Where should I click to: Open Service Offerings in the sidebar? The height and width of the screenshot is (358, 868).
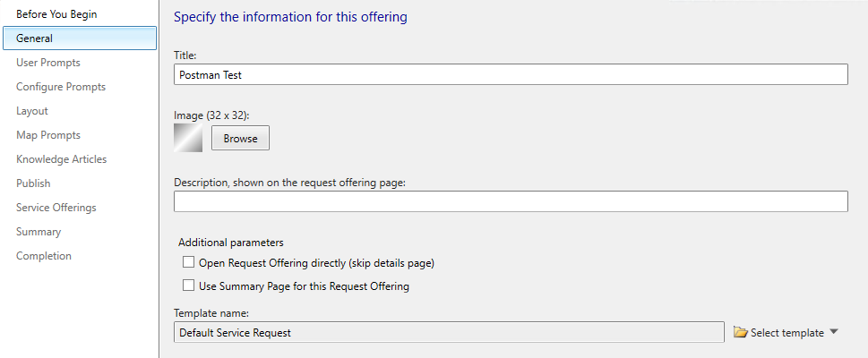coord(56,208)
